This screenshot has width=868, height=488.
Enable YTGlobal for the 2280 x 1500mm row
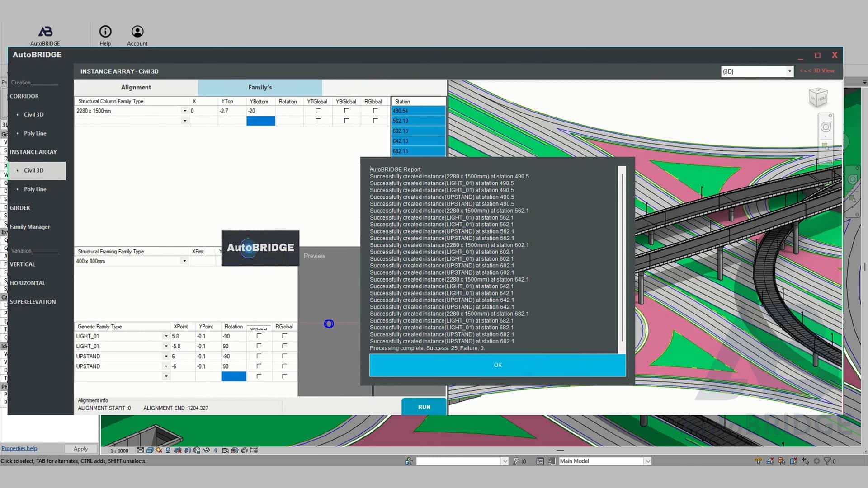(x=318, y=111)
